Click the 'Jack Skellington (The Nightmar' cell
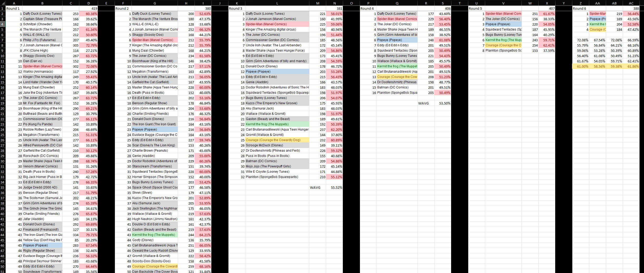The image size is (644, 273). 155,209
